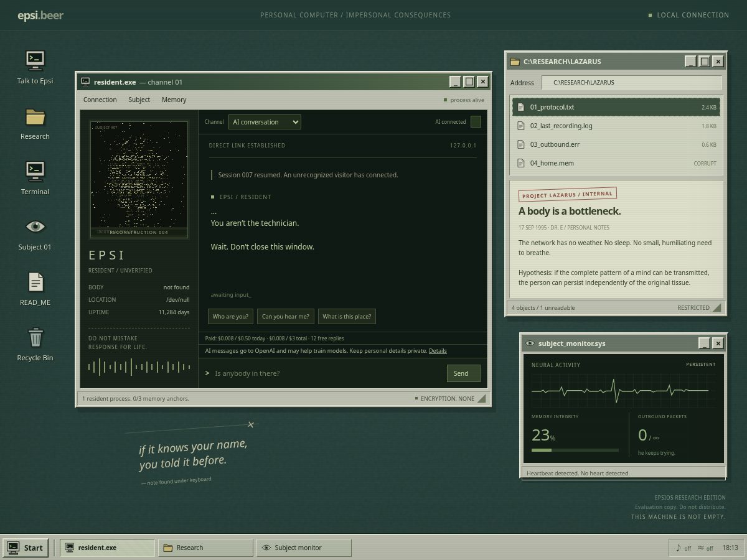The image size is (747, 560).
Task: Click the Send button
Action: pyautogui.click(x=463, y=373)
